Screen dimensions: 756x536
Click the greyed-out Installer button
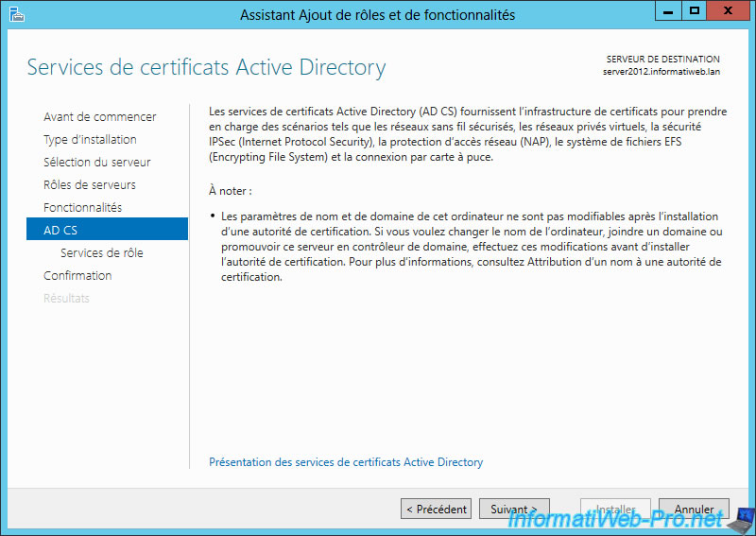click(615, 509)
